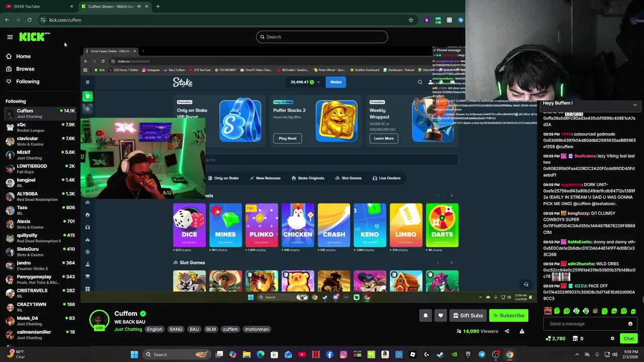Report the stream with warning icon
Image resolution: width=644 pixels, height=362 pixels.
pos(522,331)
